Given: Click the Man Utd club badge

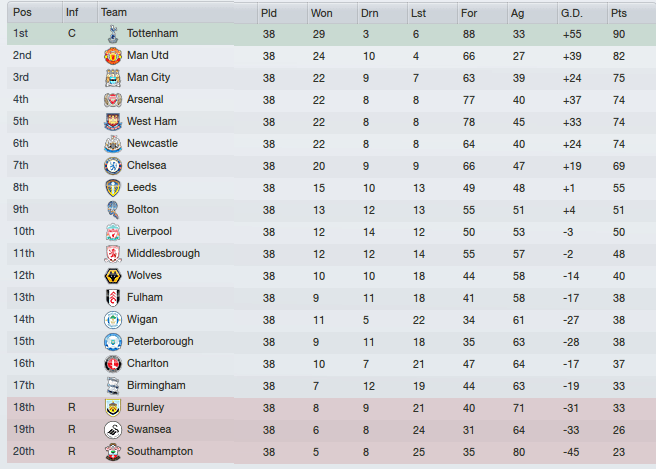Looking at the screenshot, I should [x=113, y=56].
